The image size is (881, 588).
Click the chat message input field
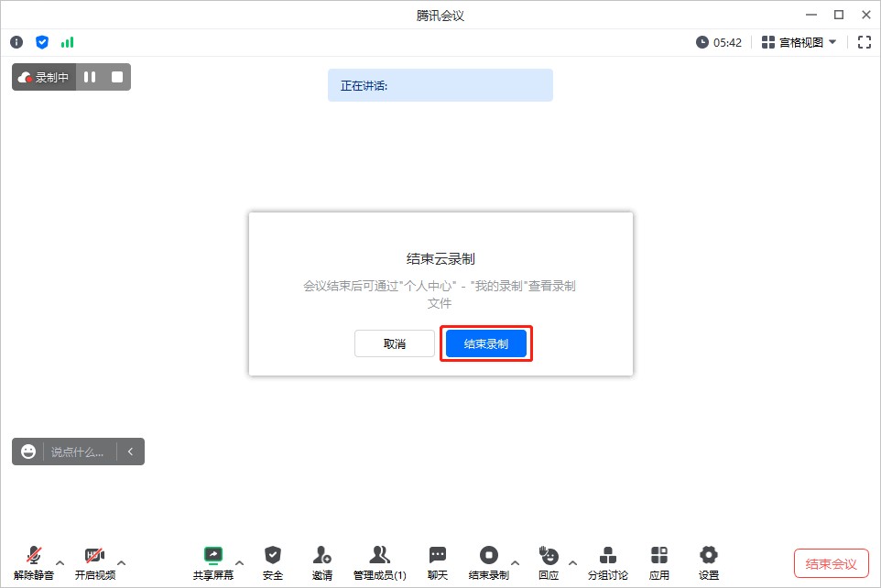point(82,452)
